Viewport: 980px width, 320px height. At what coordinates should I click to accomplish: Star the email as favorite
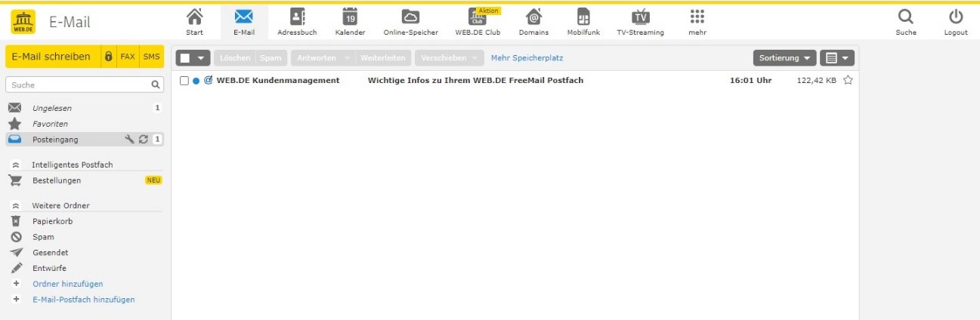[x=848, y=80]
